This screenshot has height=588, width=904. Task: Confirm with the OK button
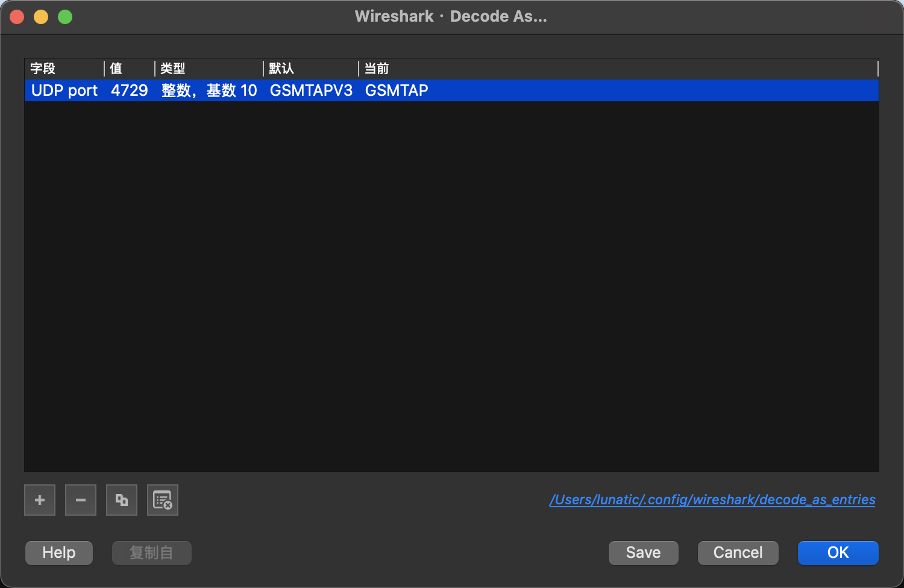click(838, 552)
